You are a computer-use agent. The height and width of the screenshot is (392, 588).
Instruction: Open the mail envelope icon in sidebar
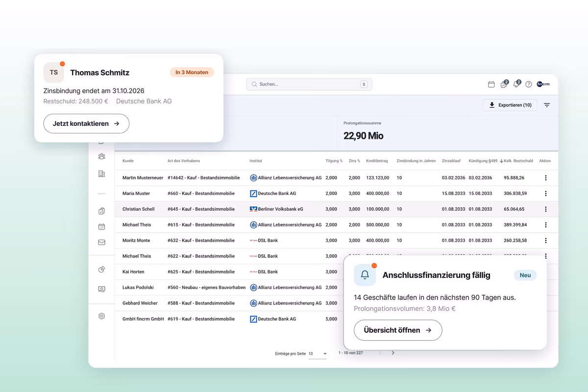[x=101, y=242]
